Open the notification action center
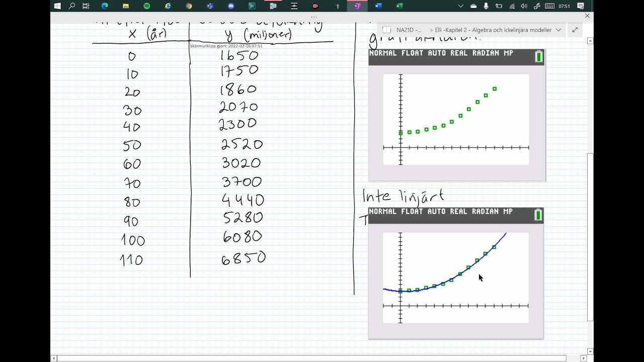This screenshot has width=644, height=362. [x=581, y=6]
